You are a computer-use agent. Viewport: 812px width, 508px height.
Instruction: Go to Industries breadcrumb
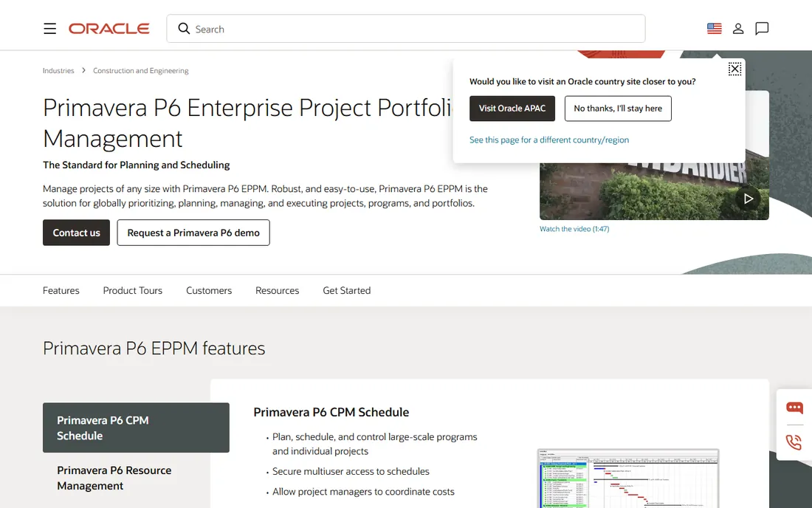(x=58, y=70)
